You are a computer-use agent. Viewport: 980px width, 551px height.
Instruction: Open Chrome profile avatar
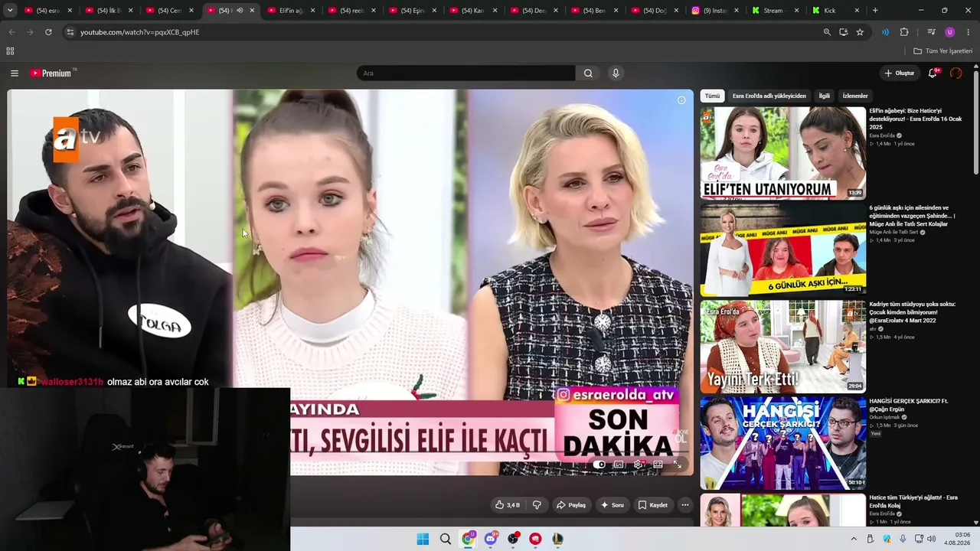tap(950, 32)
